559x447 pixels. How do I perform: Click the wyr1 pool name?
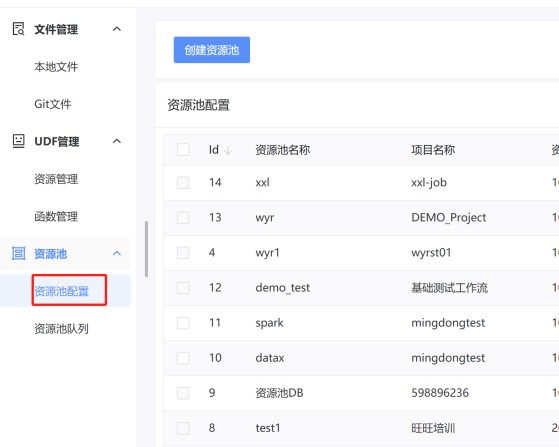point(267,253)
